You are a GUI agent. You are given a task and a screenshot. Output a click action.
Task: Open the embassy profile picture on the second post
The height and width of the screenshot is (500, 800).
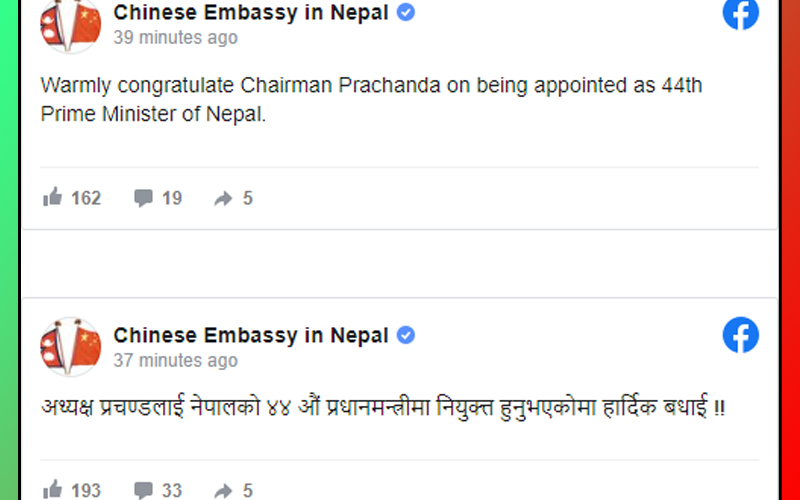pyautogui.click(x=70, y=347)
